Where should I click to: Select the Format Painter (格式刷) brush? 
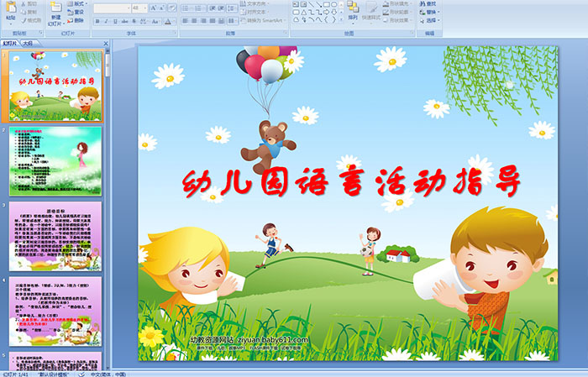tap(24, 20)
